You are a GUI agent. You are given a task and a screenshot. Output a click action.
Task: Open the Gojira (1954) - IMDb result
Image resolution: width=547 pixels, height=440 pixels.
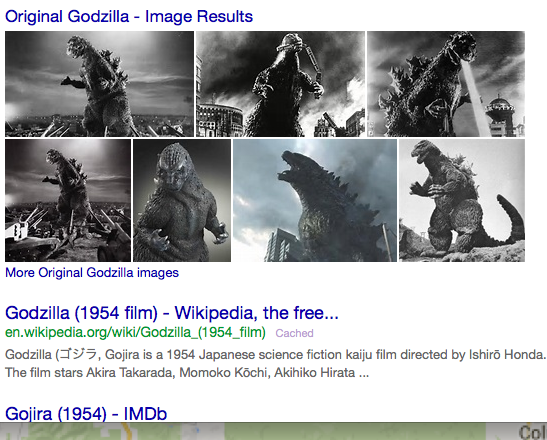click(x=86, y=414)
